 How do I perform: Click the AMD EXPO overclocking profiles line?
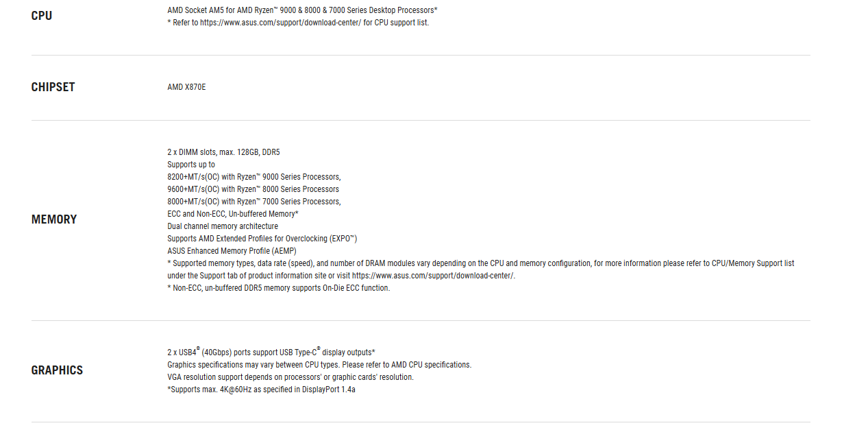point(262,239)
